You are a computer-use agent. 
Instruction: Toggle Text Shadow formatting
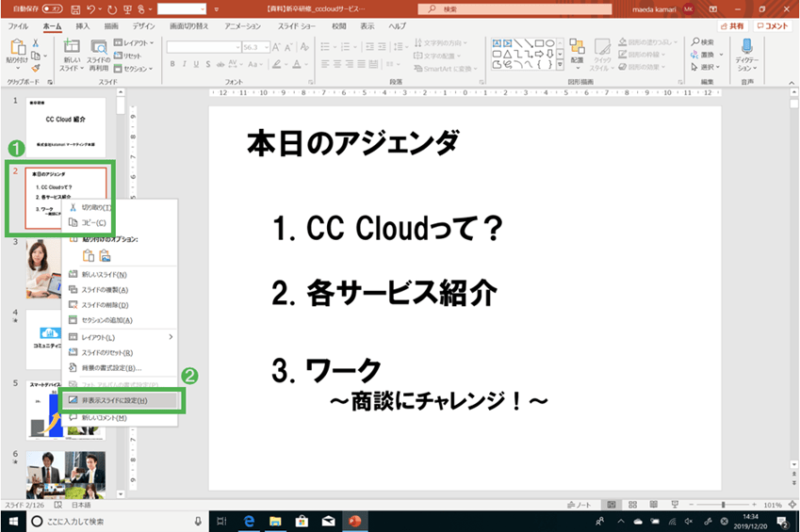tap(208, 64)
